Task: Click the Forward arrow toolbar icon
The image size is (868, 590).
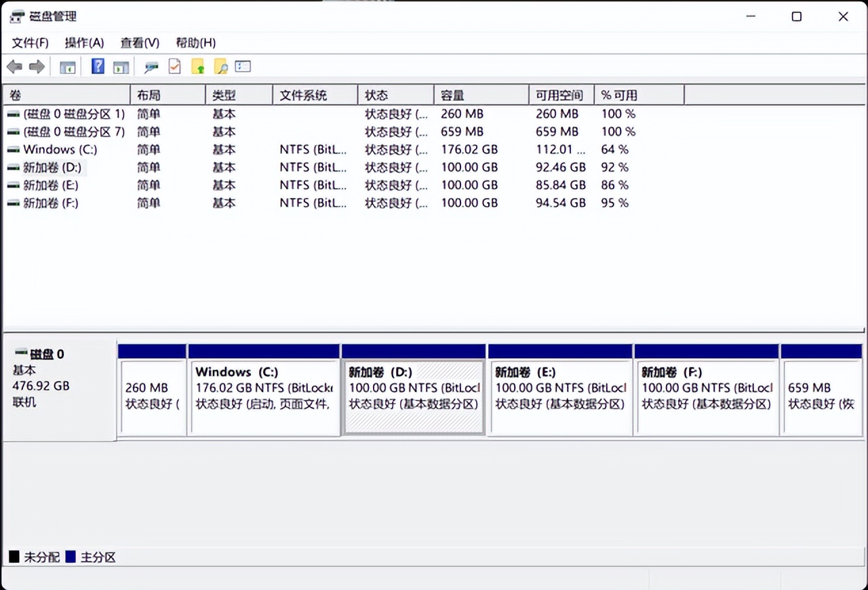Action: click(37, 66)
